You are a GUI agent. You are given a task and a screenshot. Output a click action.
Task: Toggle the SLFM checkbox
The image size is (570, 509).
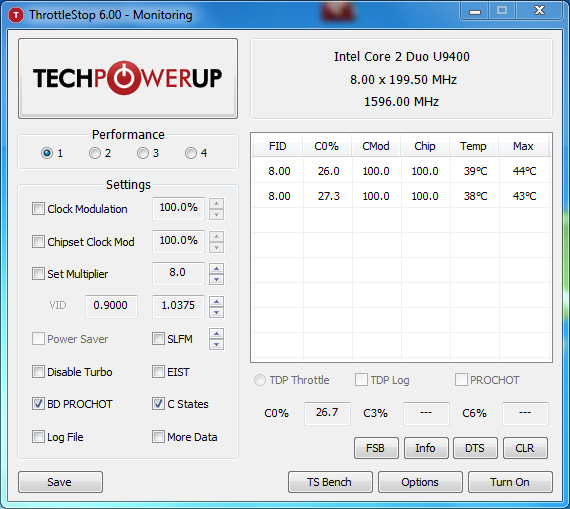point(158,338)
